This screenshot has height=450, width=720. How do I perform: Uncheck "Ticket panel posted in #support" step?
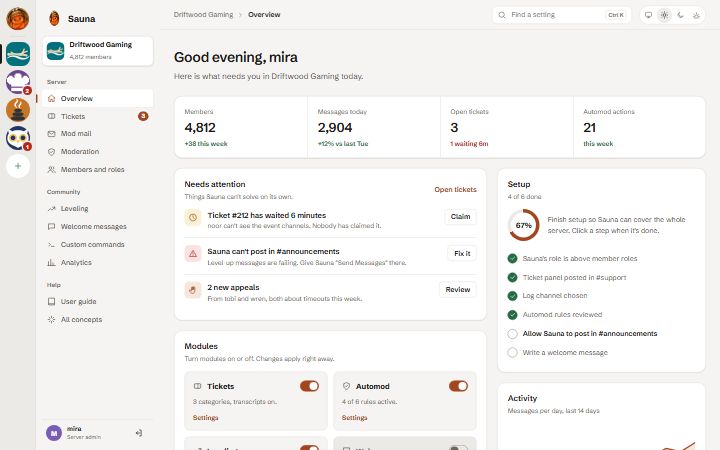(512, 277)
